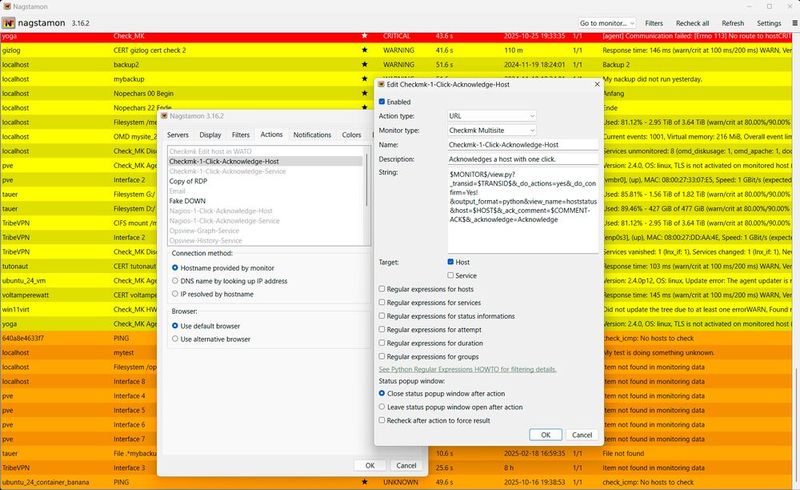800x490 pixels.
Task: Switch to the Servers tab
Action: tap(178, 135)
